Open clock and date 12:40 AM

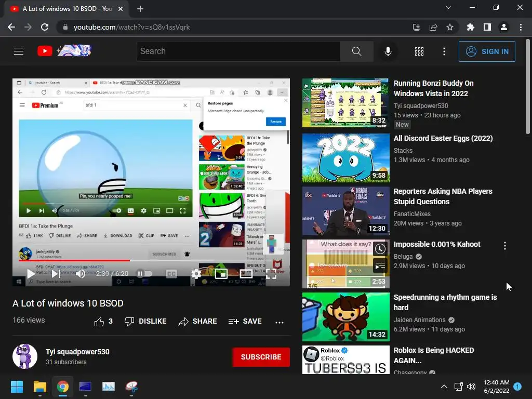click(496, 387)
